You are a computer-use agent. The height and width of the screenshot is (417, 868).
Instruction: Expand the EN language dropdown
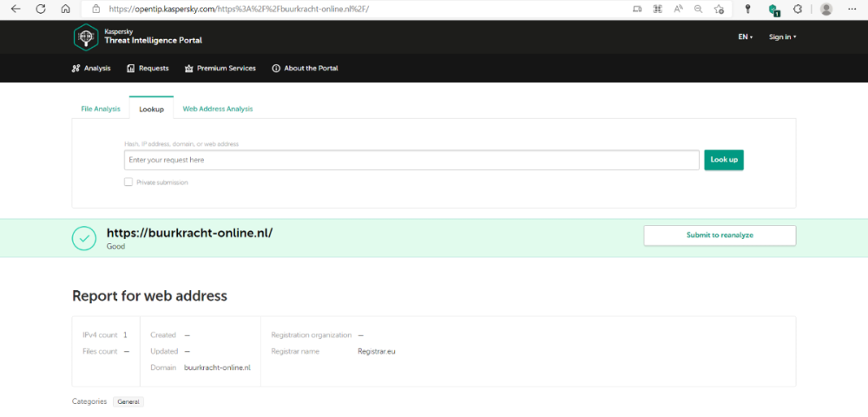point(746,37)
